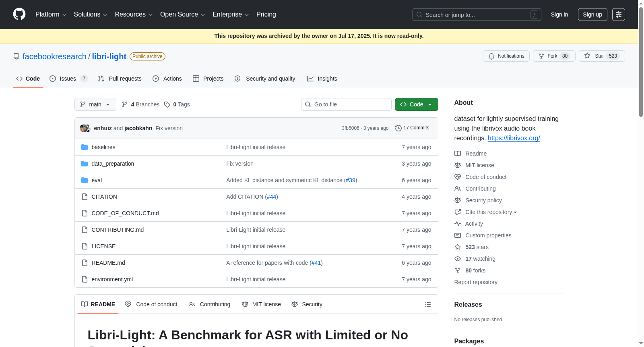Click the star icon beside 523 stars
The image size is (644, 347).
click(458, 247)
